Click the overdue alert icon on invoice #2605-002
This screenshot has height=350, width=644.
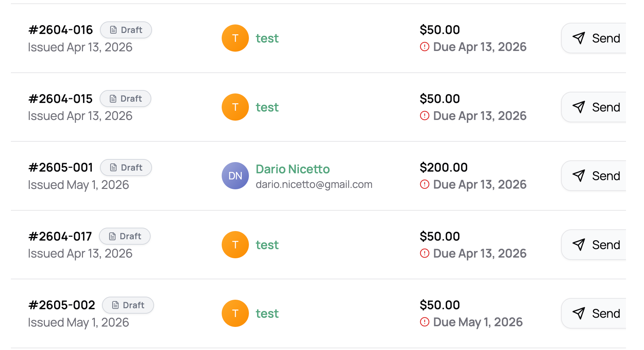(x=425, y=322)
